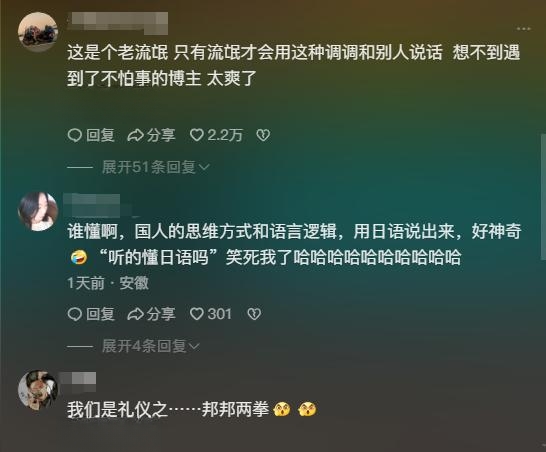Click the 1天前 · 安徽 timestamp

(108, 283)
